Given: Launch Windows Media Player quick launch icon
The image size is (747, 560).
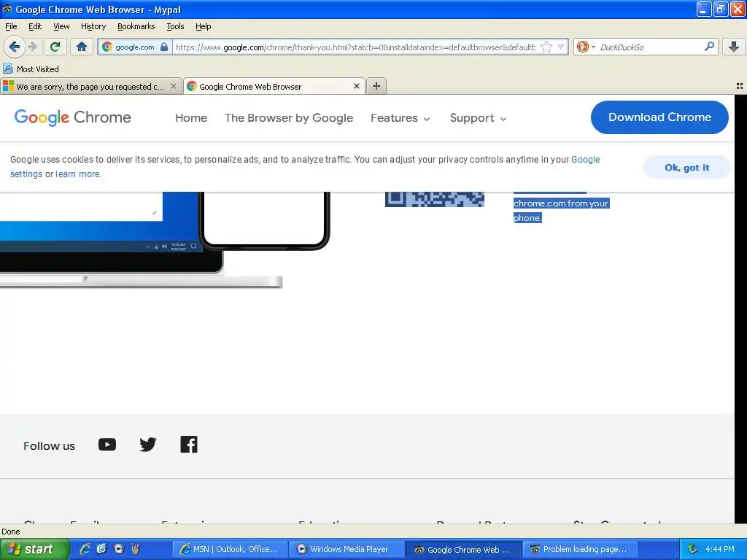Looking at the screenshot, I should coord(119,549).
